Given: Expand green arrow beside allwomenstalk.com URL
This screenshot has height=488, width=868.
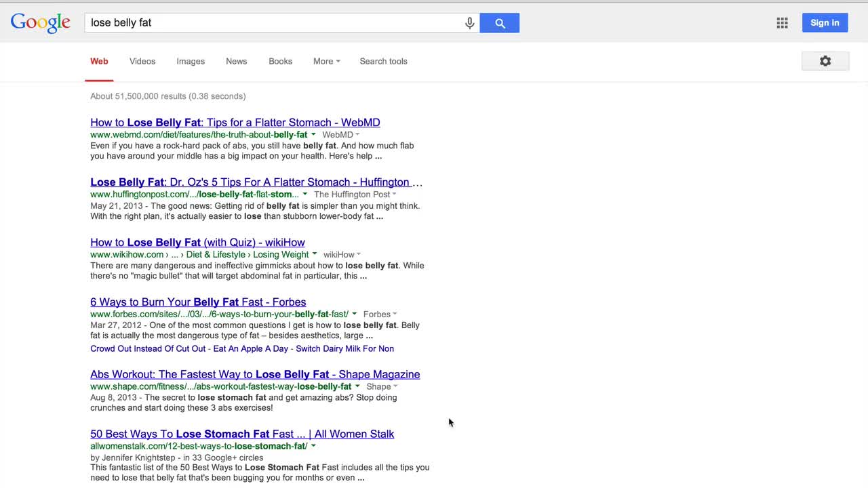Looking at the screenshot, I should pos(313,446).
